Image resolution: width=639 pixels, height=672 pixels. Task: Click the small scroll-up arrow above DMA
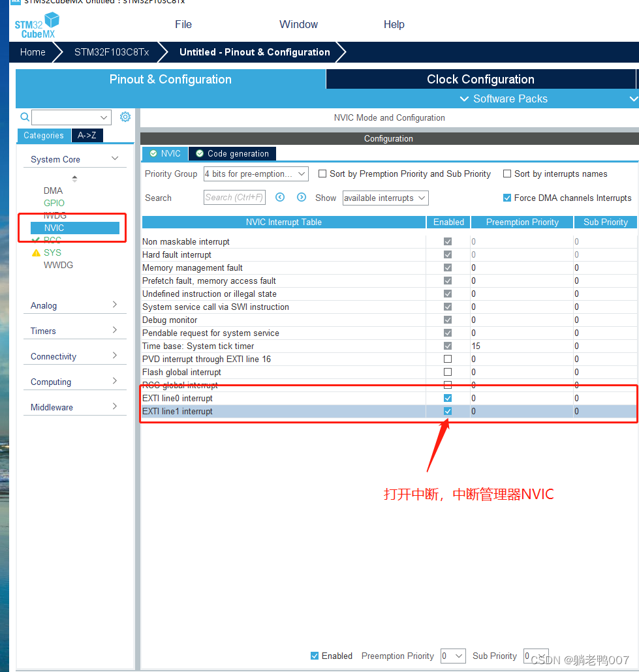[x=74, y=176]
